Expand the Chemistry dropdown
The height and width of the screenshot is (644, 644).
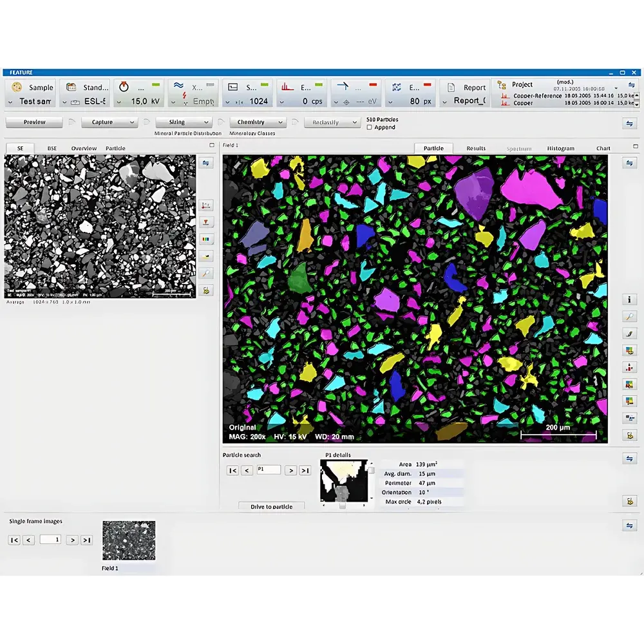pos(257,122)
